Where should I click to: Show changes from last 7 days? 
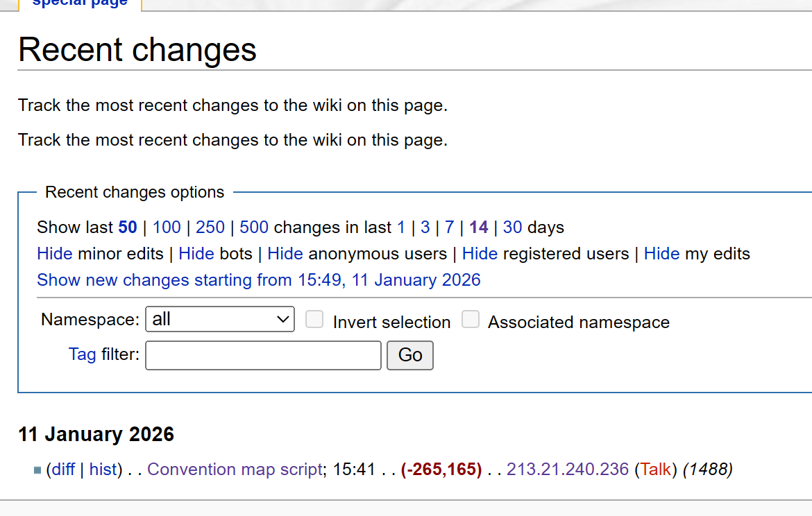point(449,227)
